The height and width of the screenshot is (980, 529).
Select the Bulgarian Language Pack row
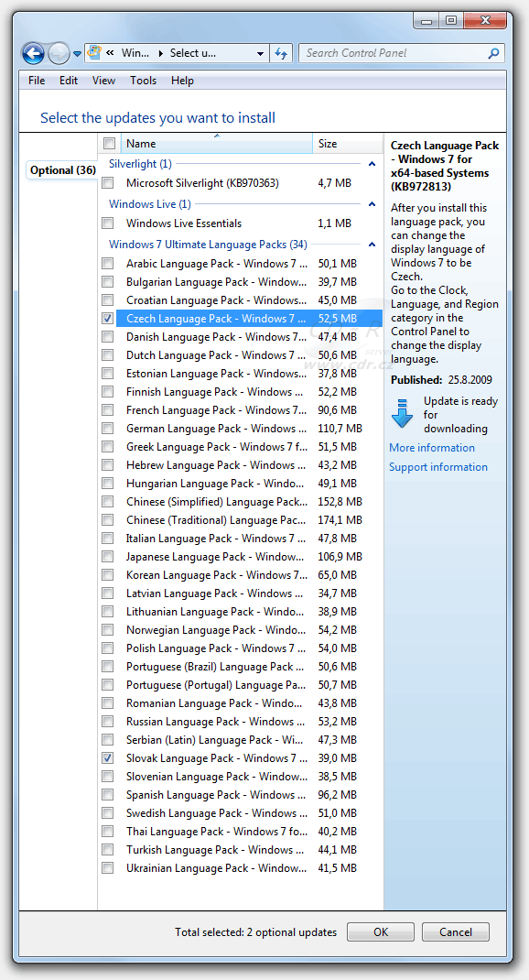tap(249, 282)
